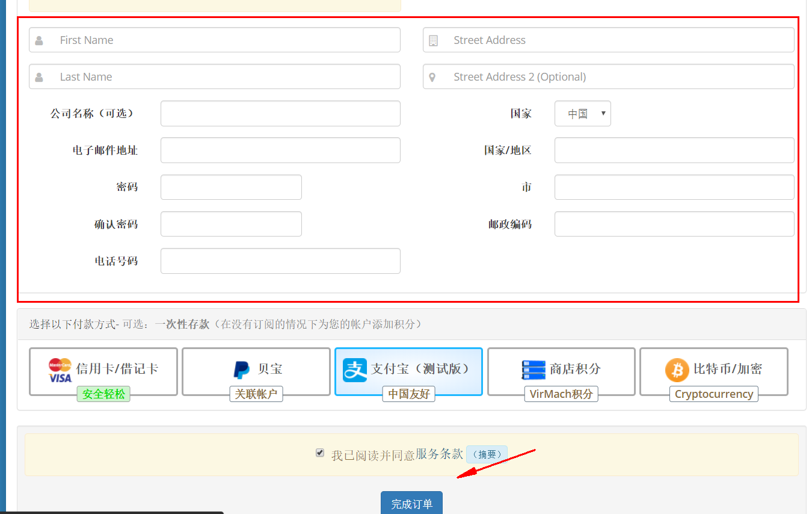Click the Visa/MasterCard credit card icon

tap(60, 370)
